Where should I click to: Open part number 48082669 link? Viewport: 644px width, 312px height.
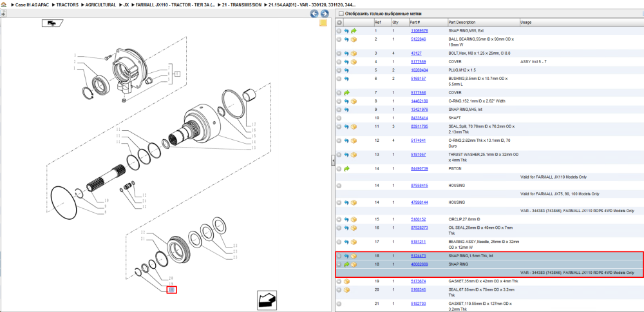tap(419, 264)
